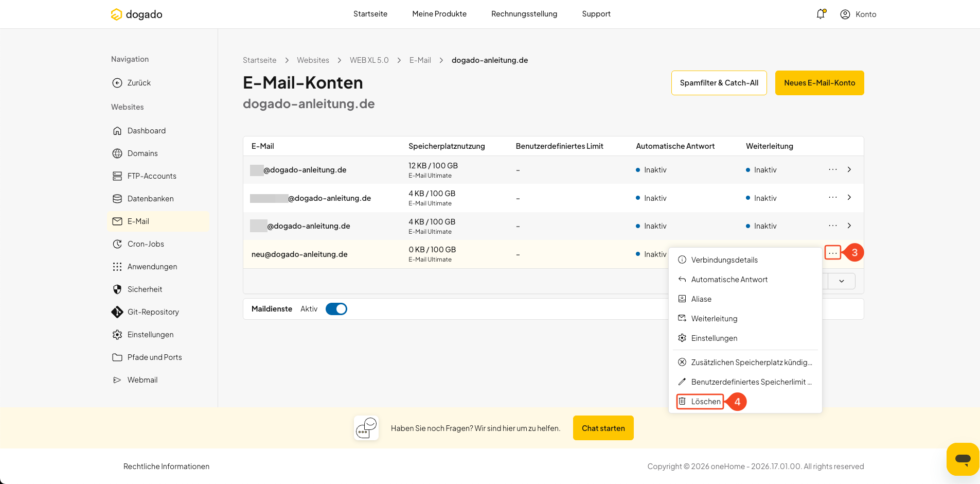Click three-dot menu for neu@dogado-anleitung.de
Viewport: 980px width, 484px height.
point(833,253)
